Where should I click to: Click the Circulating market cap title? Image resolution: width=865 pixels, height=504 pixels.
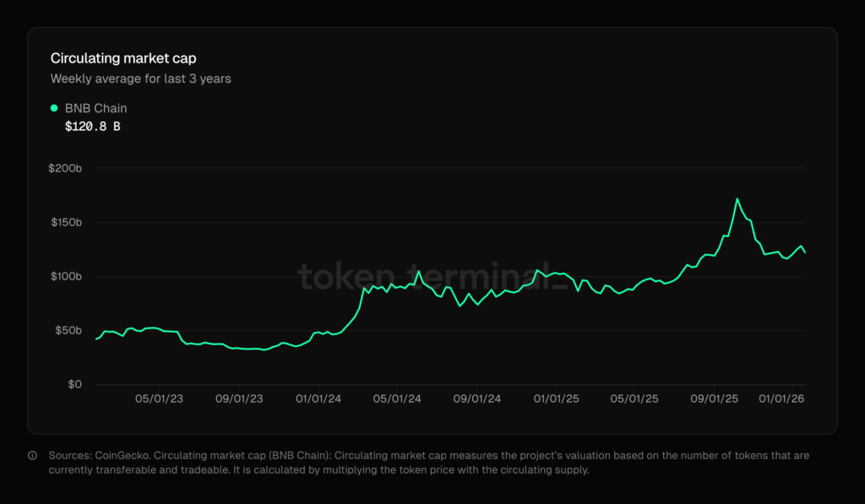coord(123,58)
